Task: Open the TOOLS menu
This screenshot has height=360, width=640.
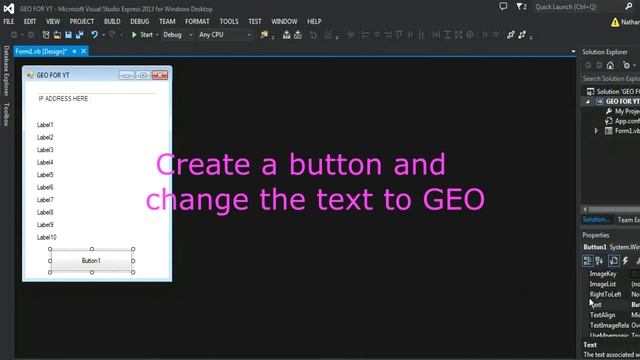Action: 229,22
